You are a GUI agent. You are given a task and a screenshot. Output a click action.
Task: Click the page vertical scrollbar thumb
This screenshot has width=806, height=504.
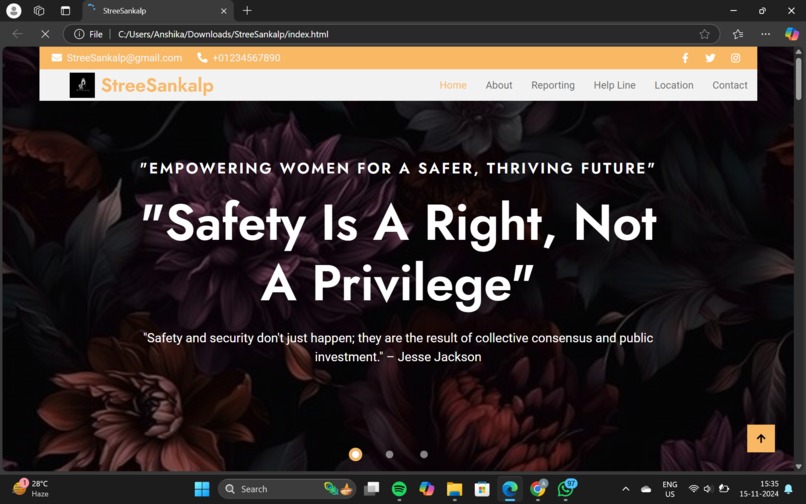coord(798,78)
